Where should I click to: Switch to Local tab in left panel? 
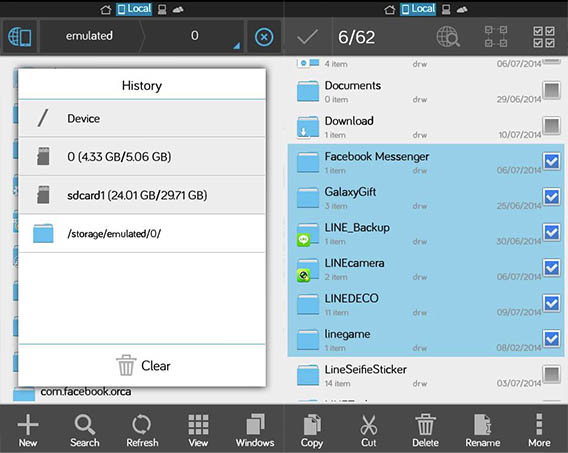[134, 9]
